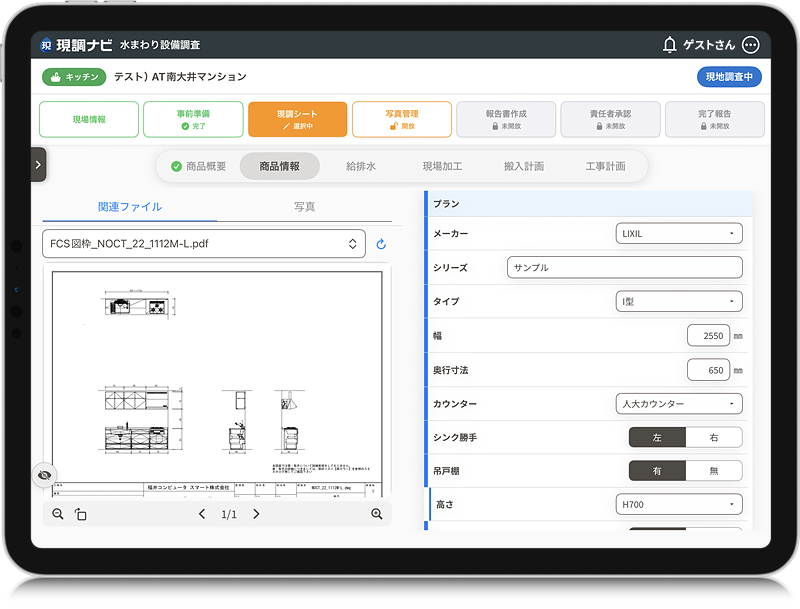Open the three-dot account menu
The width and height of the screenshot is (800, 609).
(751, 45)
